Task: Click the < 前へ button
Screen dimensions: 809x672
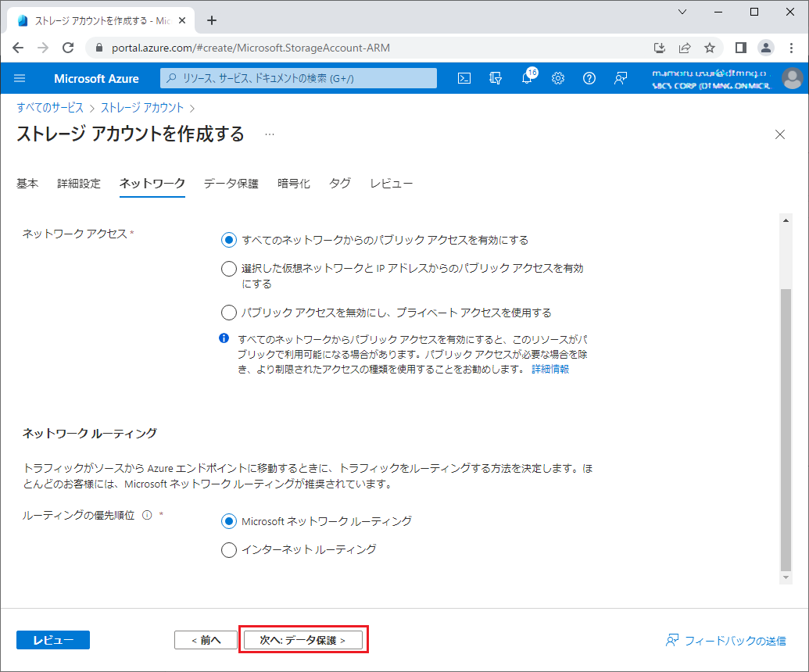Action: click(206, 640)
